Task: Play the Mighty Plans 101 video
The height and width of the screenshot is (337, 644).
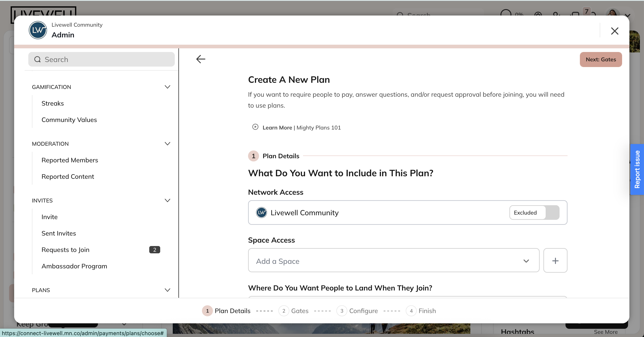Action: pos(255,127)
